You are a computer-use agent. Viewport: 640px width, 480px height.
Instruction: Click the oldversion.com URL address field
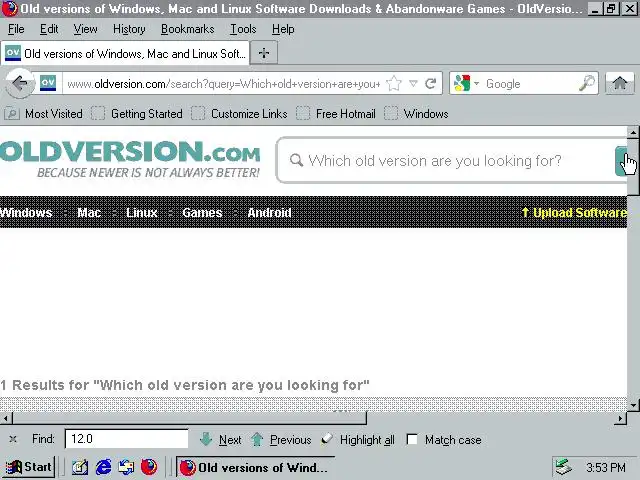pyautogui.click(x=224, y=84)
